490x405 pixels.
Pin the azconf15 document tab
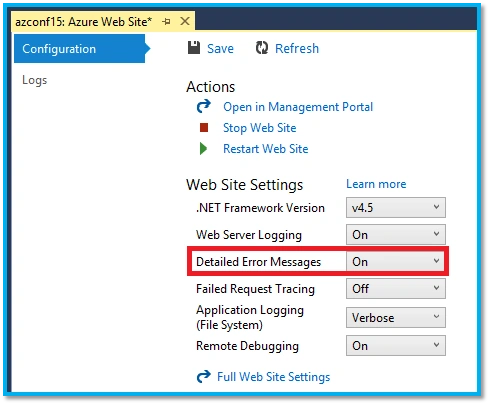point(166,22)
